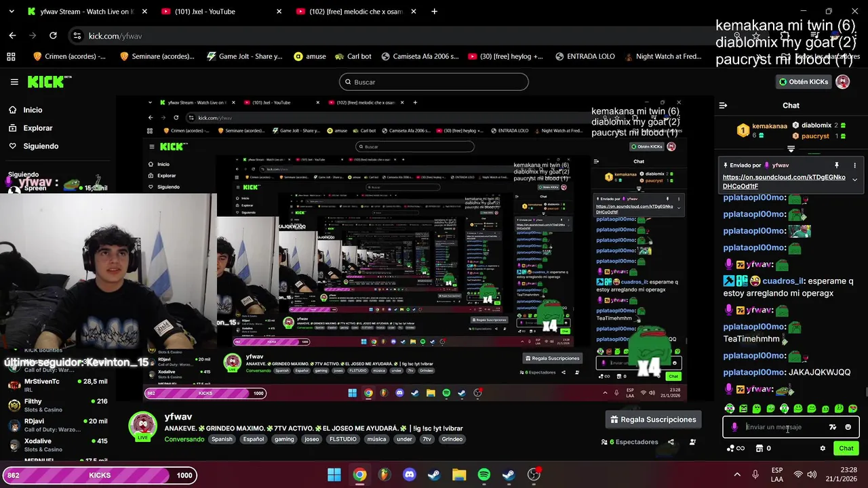Select the 7tv tag
Viewport: 868px width, 488px height.
(x=427, y=439)
